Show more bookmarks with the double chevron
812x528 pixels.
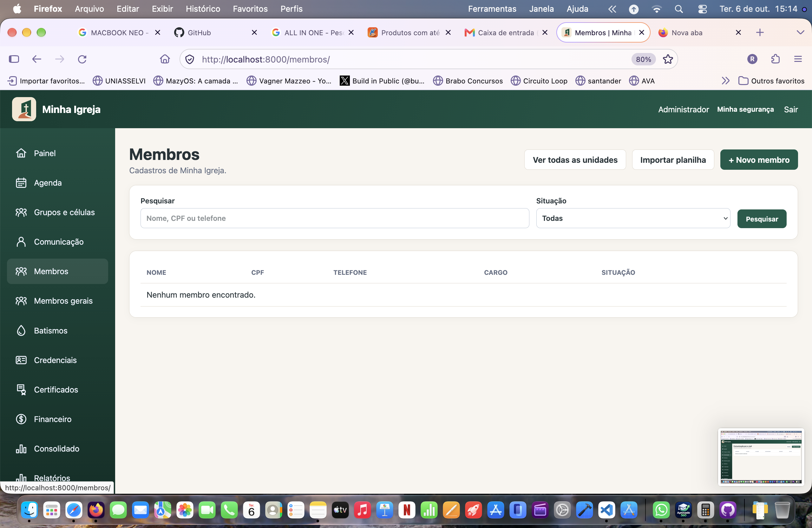(x=725, y=81)
